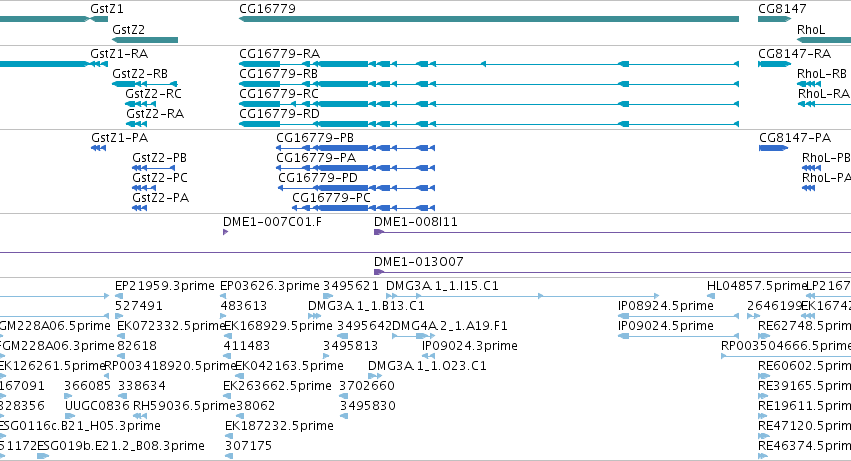Click the GstZ1 gene label
This screenshot has width=851, height=461.
[x=107, y=9]
